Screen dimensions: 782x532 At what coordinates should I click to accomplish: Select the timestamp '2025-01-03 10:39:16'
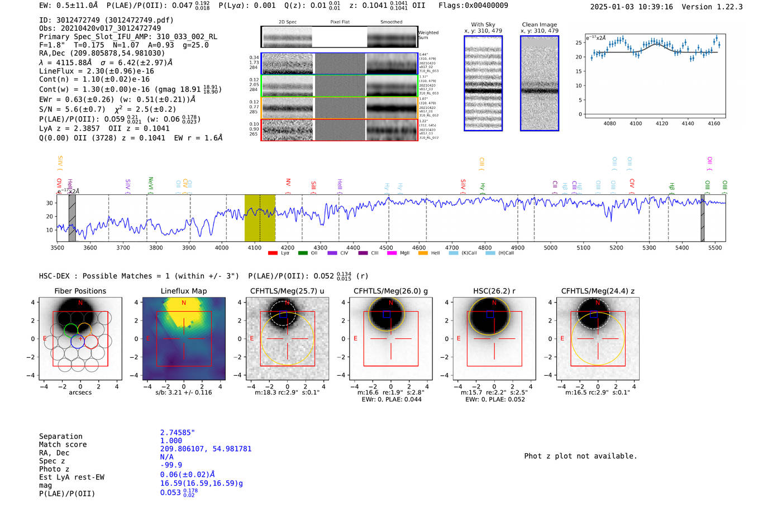(x=632, y=7)
